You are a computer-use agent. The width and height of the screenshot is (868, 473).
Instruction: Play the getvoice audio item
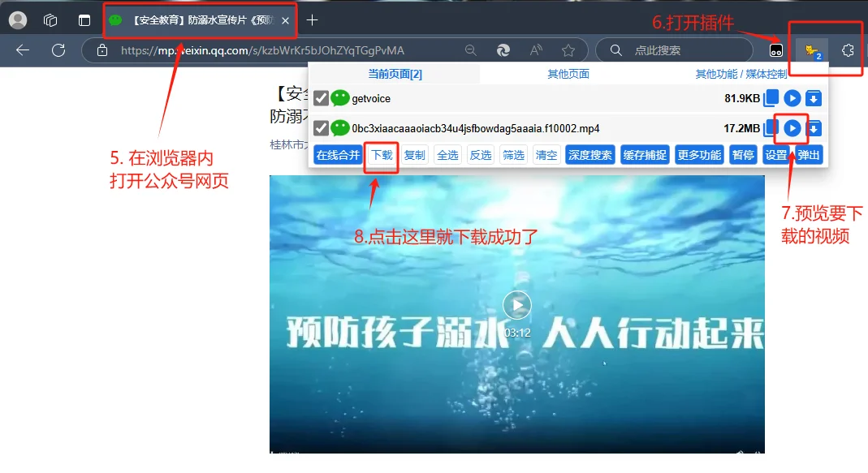click(792, 98)
